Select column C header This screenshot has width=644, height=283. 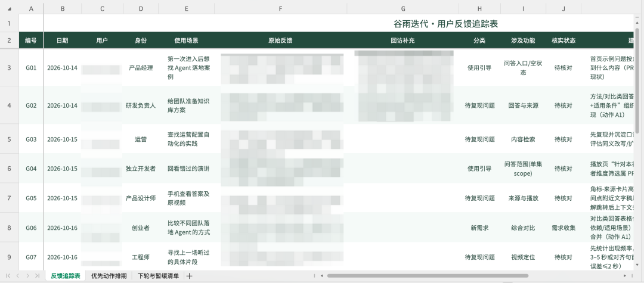[102, 8]
